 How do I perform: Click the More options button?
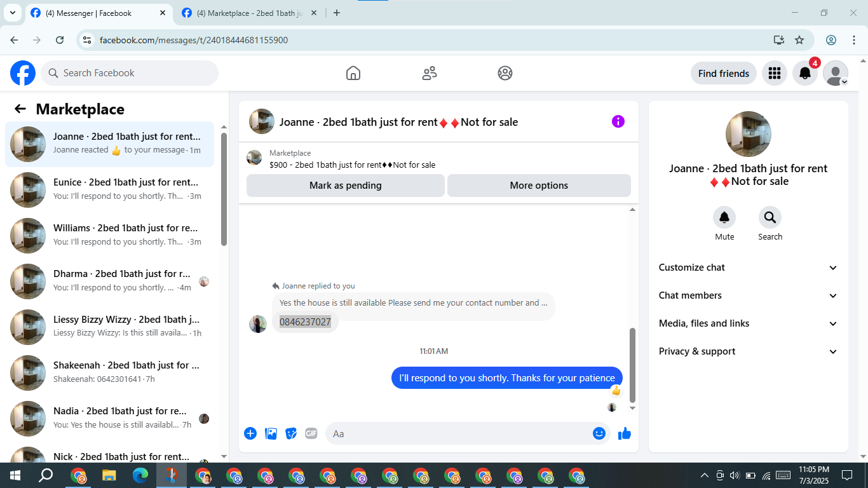(x=539, y=186)
